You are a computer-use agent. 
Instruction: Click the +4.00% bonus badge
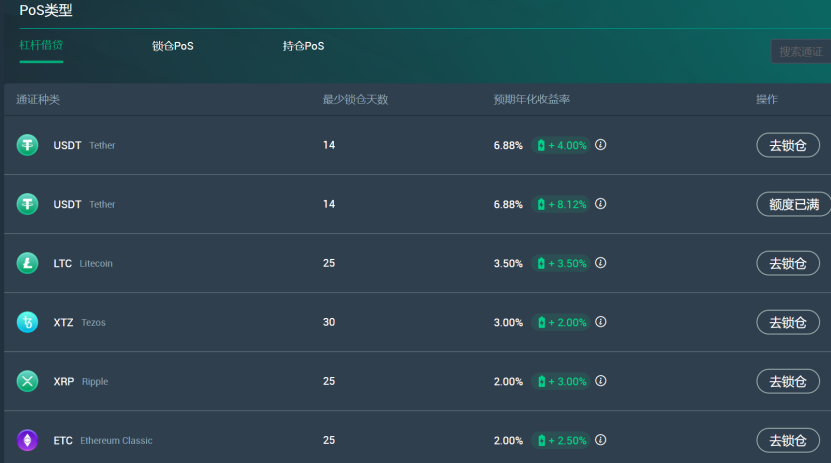[x=561, y=145]
